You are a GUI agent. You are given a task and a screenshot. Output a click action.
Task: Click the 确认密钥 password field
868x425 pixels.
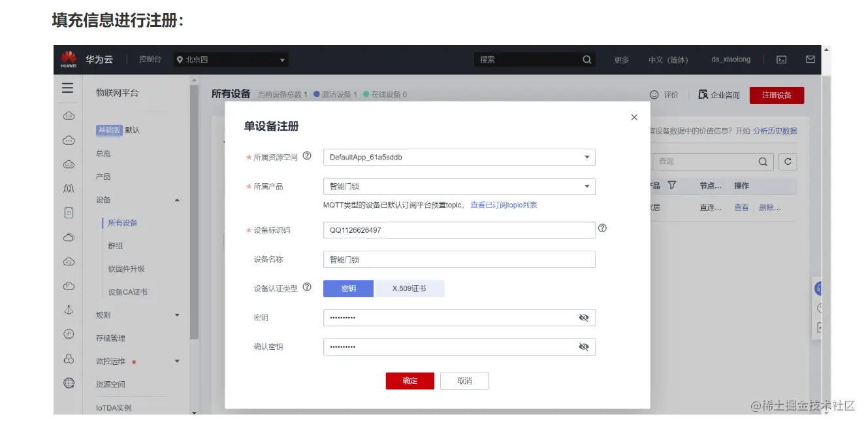tap(459, 347)
